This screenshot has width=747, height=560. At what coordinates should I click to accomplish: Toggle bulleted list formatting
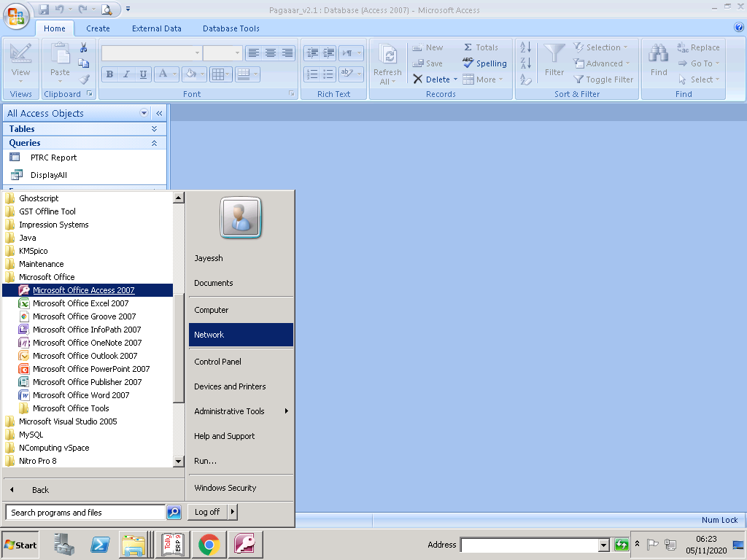pos(328,74)
